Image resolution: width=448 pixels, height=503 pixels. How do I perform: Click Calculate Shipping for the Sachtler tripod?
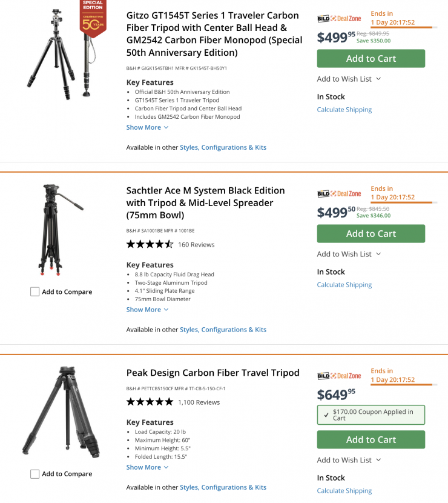click(x=344, y=285)
